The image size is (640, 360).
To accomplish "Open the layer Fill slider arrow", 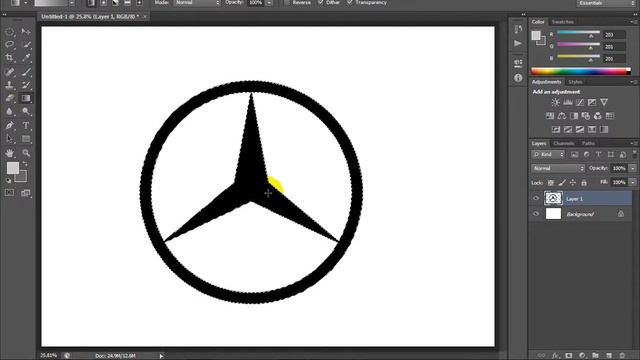I will 633,182.
